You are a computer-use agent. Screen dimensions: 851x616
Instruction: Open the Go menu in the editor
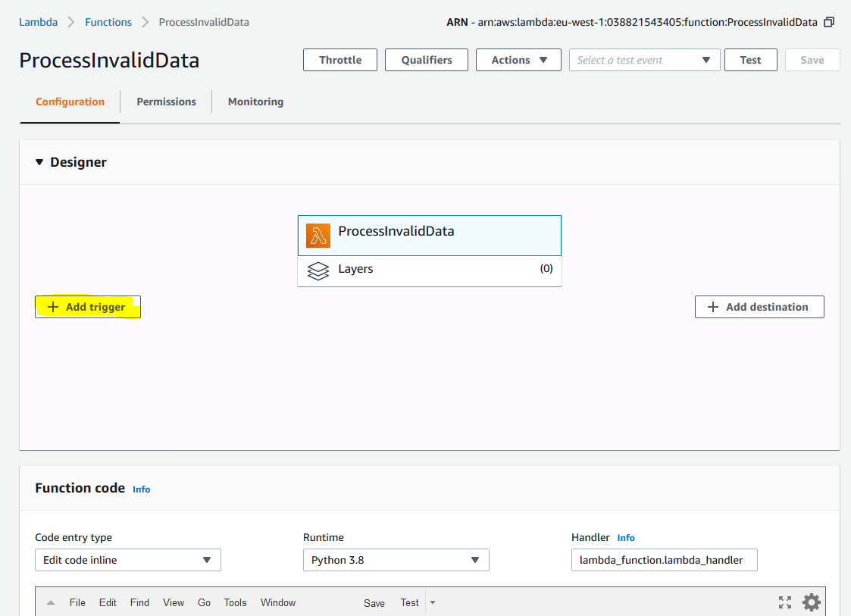click(204, 602)
